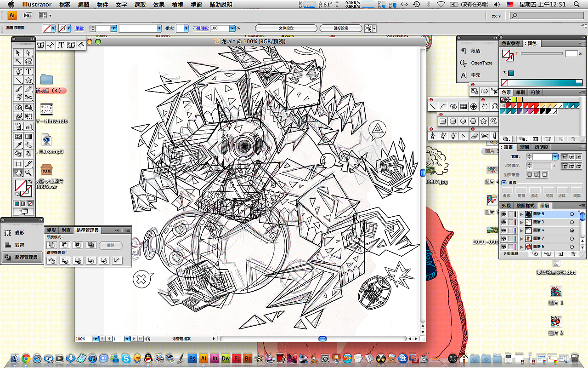Screen dimensions: 588x368
Task: Click the 文件設定 button
Action: [286, 29]
